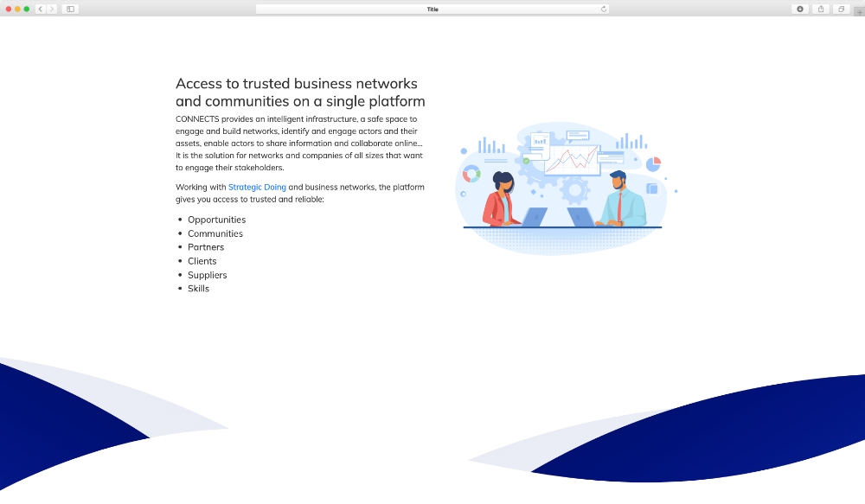Screen dimensions: 865x504
Task: Go forward with the browser forward arrow
Action: (x=52, y=9)
